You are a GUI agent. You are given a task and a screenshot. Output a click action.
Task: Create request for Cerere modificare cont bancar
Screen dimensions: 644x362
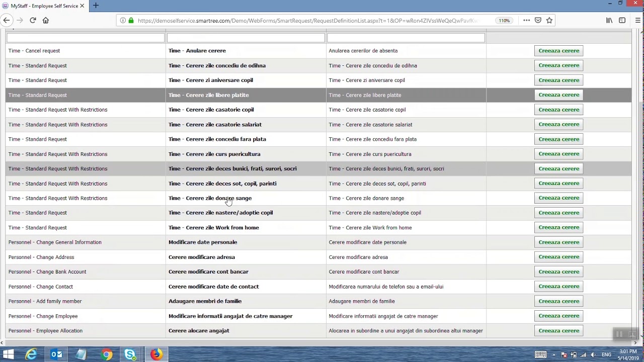[x=558, y=271]
